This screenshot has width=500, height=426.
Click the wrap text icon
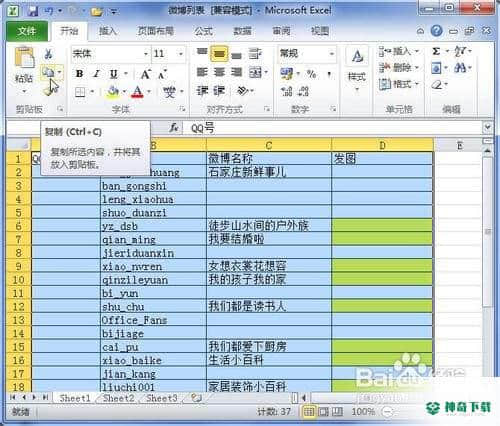(x=255, y=53)
